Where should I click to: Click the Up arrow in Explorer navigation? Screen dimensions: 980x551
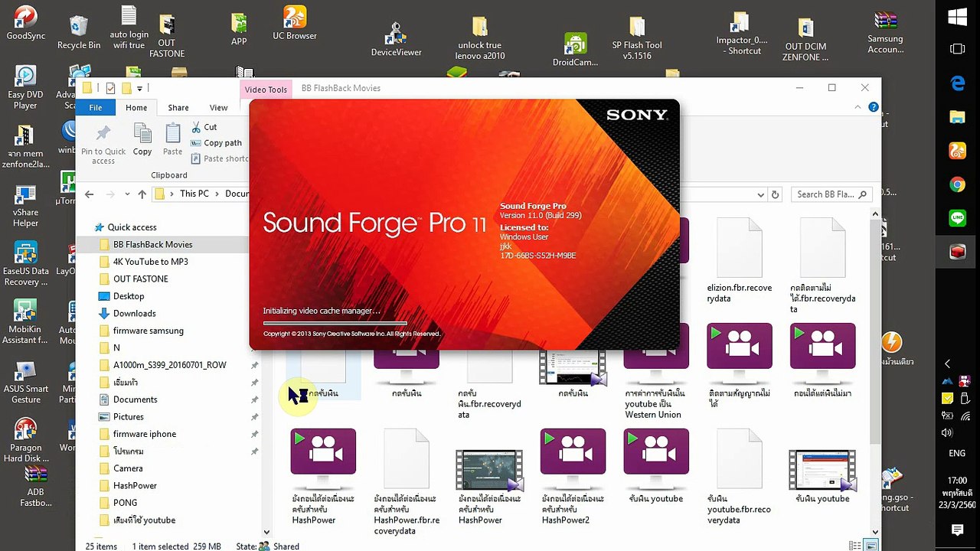[x=142, y=194]
